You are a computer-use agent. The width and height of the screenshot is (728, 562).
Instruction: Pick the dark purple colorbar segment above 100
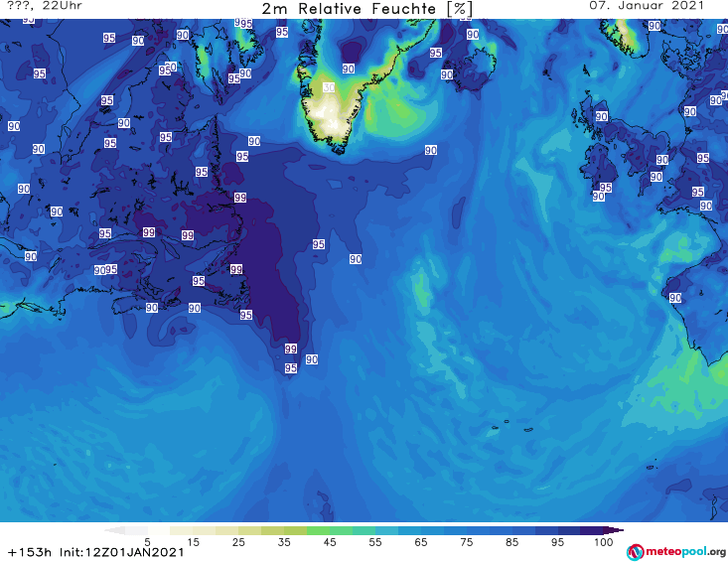(592, 530)
